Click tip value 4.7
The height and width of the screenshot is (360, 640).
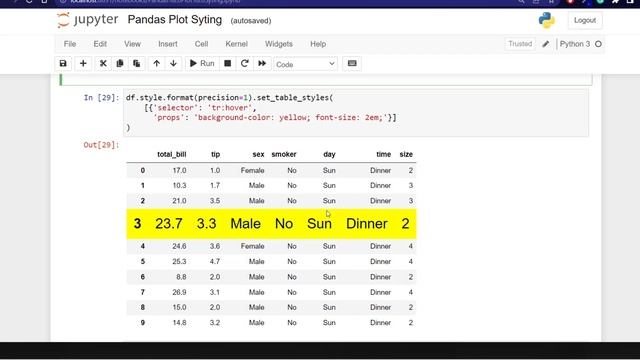[215, 261]
